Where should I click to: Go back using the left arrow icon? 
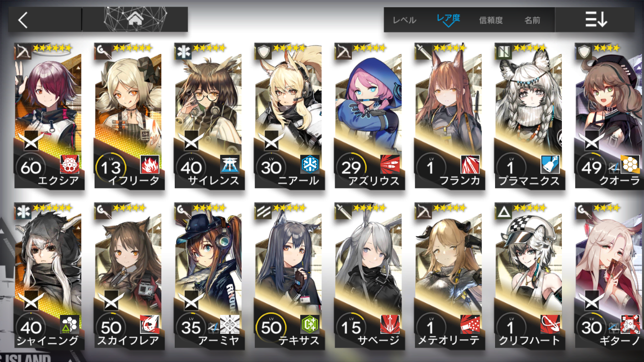point(23,20)
